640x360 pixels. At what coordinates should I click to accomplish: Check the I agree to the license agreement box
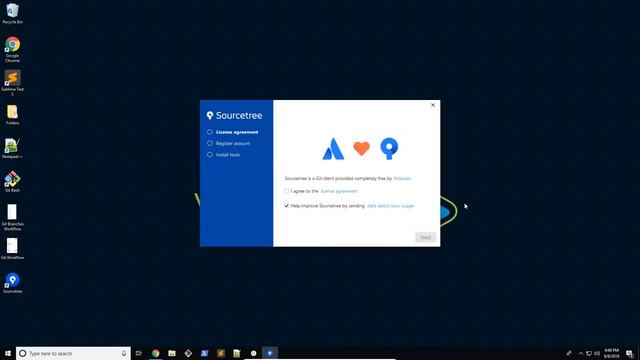pyautogui.click(x=287, y=191)
